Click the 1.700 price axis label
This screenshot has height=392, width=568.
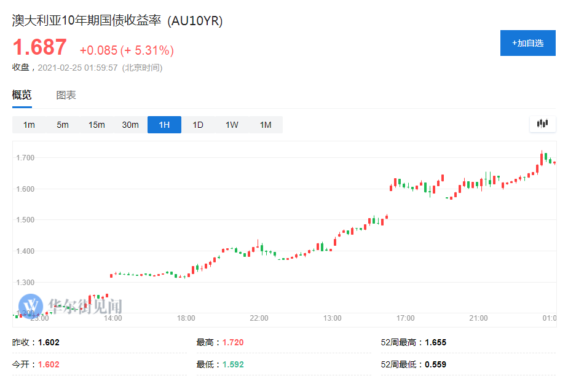(25, 158)
